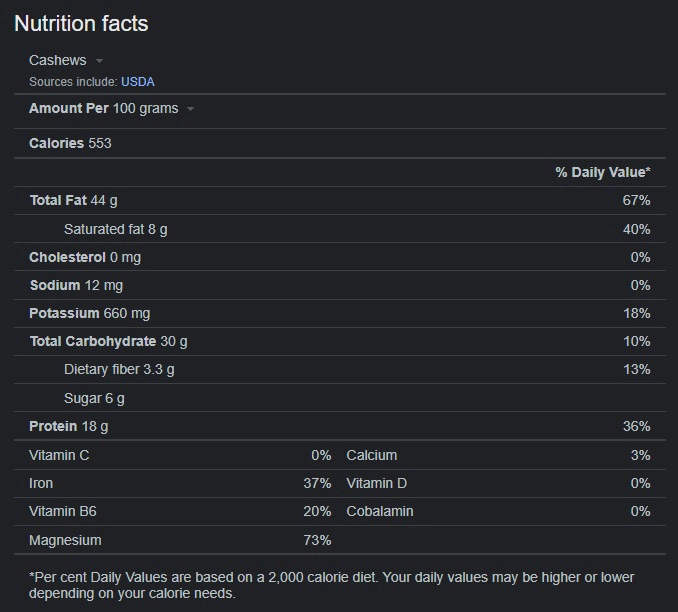Select the Cholesterol 0 mg row
678x612 pixels.
coord(85,257)
